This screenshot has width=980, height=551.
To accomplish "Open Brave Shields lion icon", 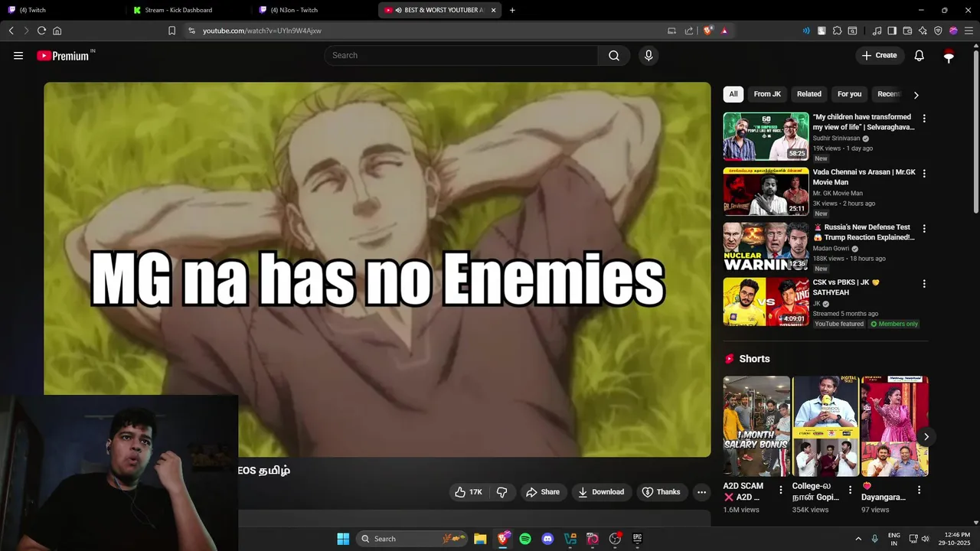I will 708,31.
